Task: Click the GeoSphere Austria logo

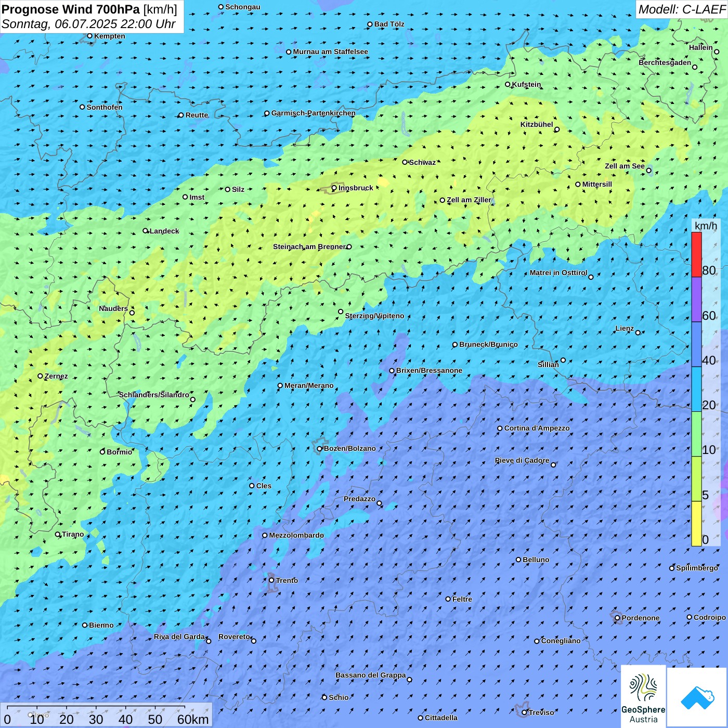Action: point(643,696)
